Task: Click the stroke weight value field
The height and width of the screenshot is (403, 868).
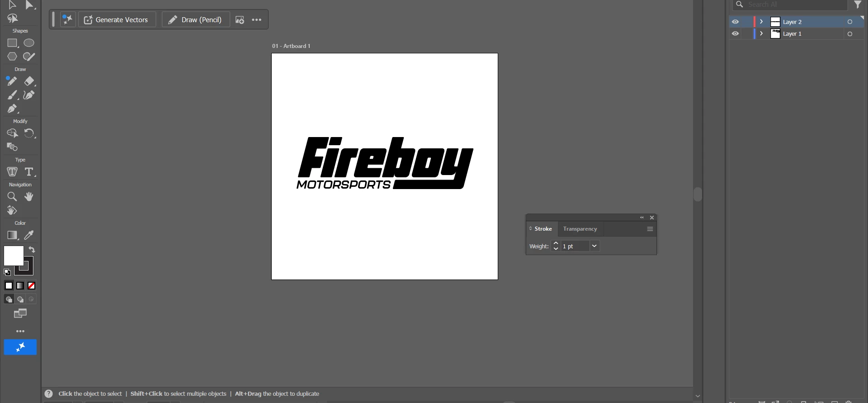Action: [575, 246]
